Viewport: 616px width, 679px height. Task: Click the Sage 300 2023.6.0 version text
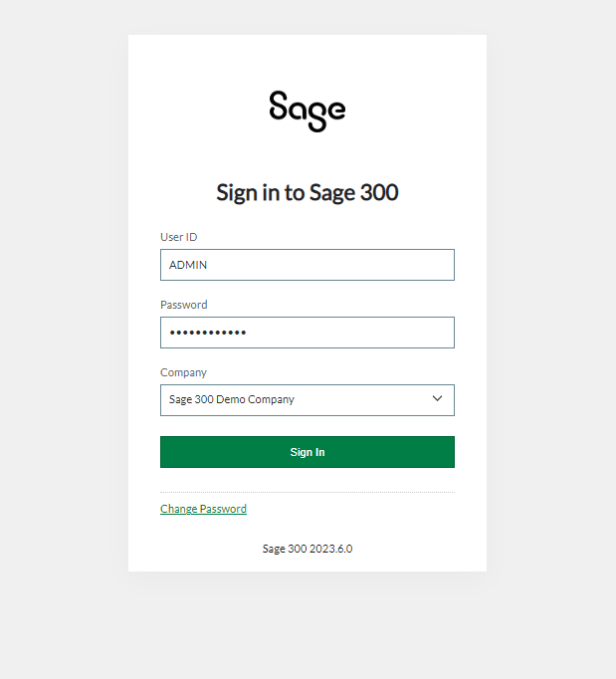tap(308, 549)
